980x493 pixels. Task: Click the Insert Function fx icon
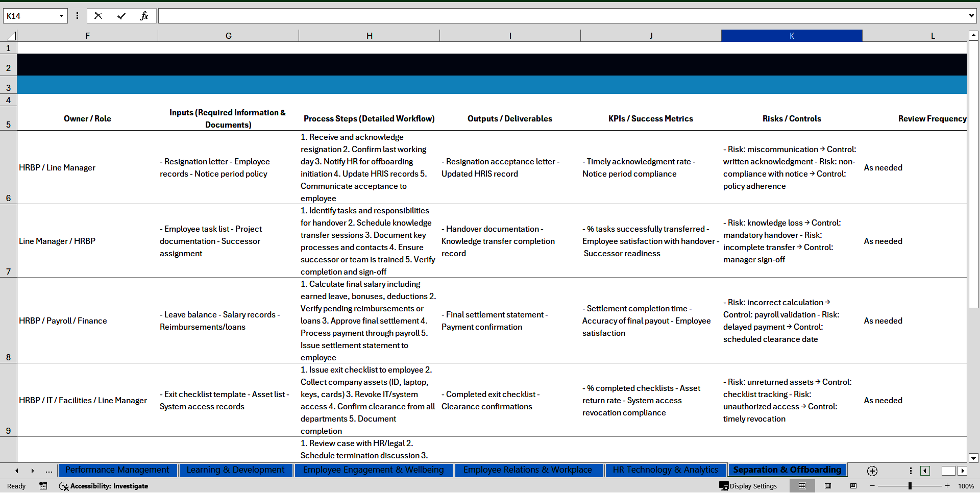[144, 16]
